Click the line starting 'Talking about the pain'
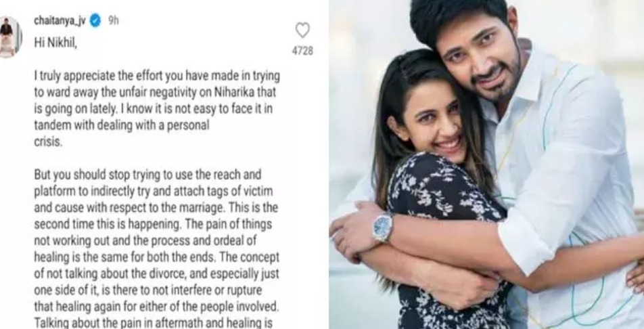This screenshot has height=329, width=644. tap(153, 322)
